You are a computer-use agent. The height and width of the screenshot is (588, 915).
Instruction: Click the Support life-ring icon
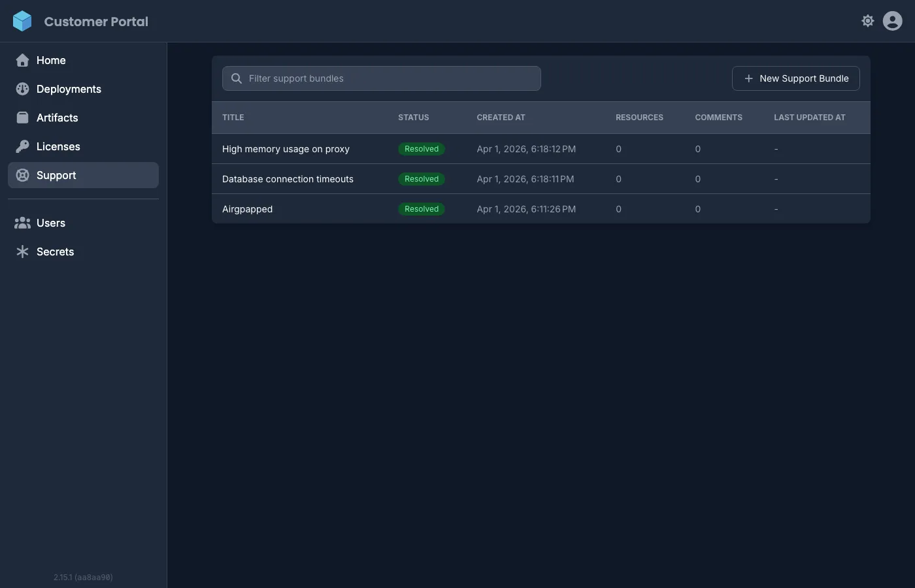(x=22, y=174)
